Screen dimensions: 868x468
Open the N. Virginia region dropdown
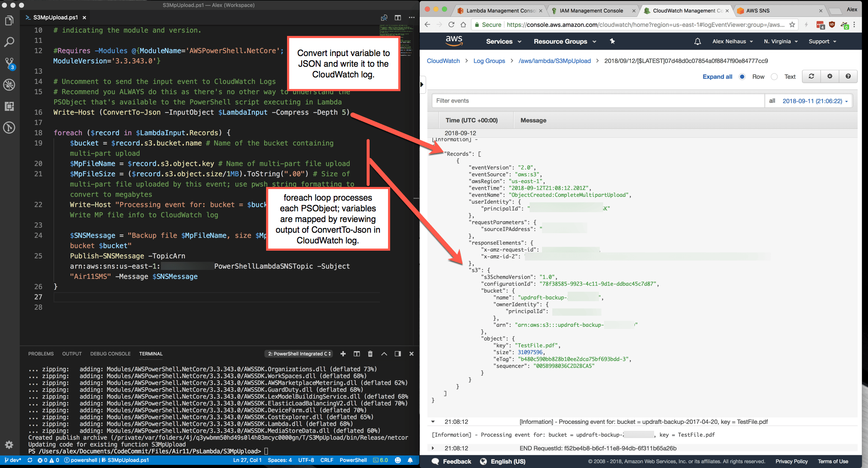click(x=780, y=41)
